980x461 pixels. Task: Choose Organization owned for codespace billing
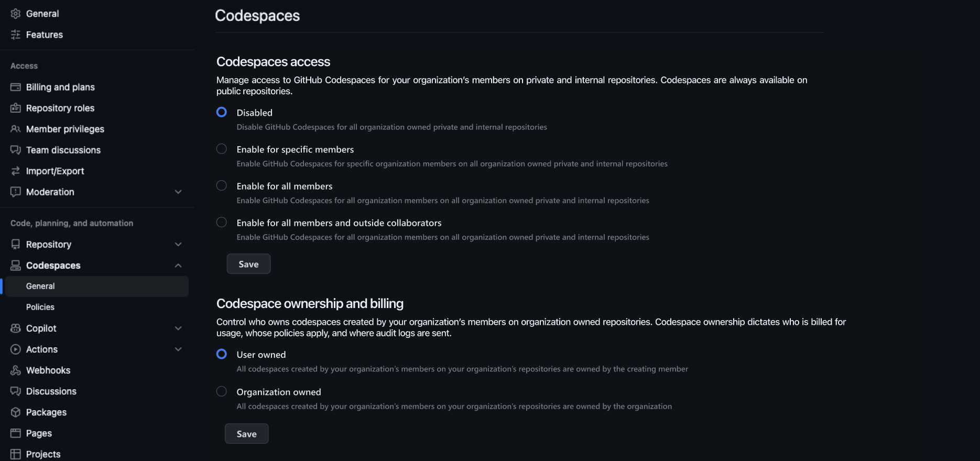click(221, 391)
